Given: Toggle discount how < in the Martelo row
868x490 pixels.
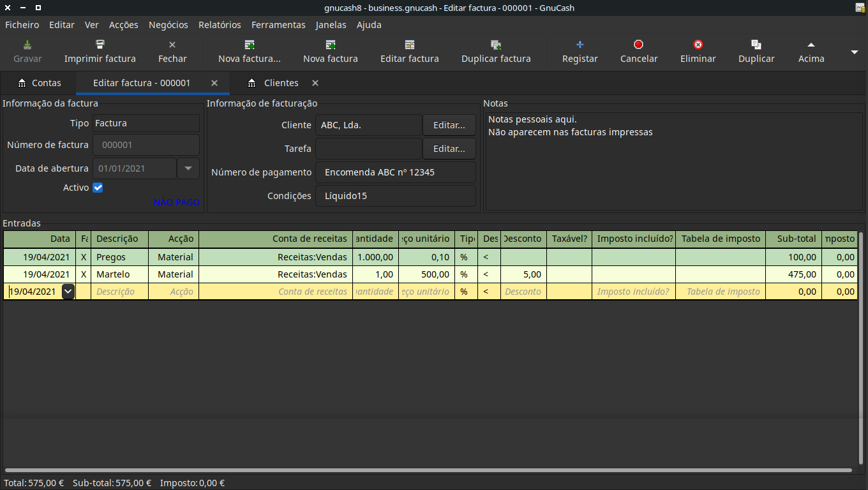Looking at the screenshot, I should pos(489,274).
